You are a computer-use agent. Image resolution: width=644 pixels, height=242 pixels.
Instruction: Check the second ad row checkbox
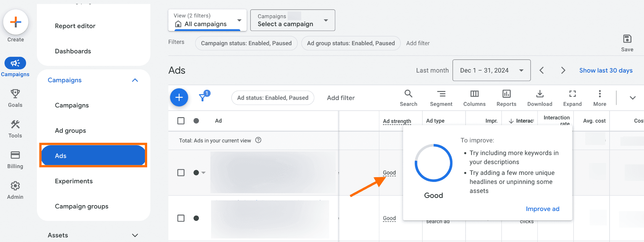181,218
